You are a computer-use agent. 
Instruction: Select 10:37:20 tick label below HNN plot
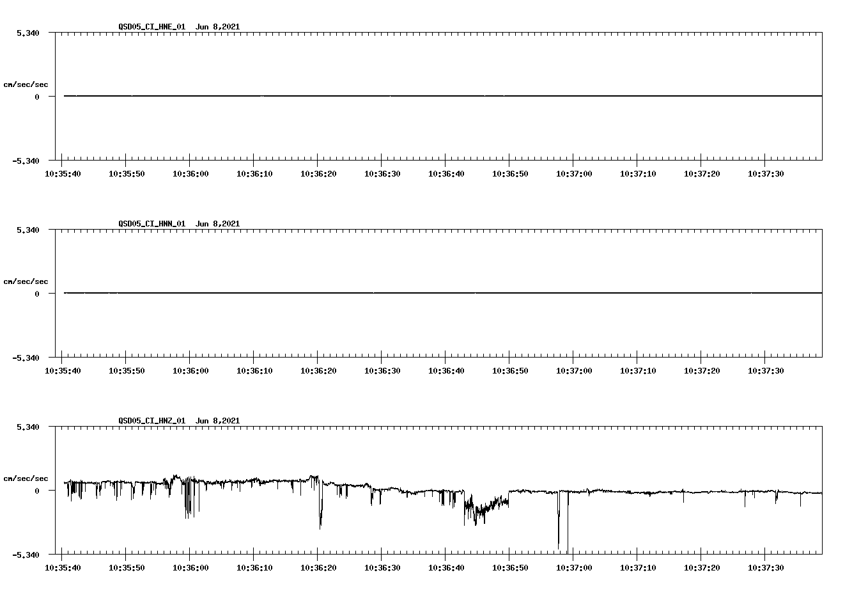point(702,371)
